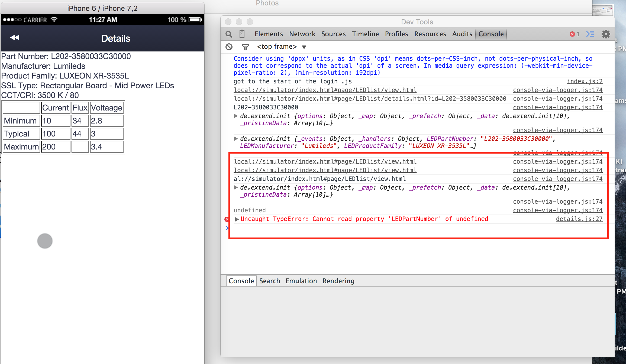This screenshot has width=626, height=364.
Task: Click the red error count icon
Action: pos(572,34)
